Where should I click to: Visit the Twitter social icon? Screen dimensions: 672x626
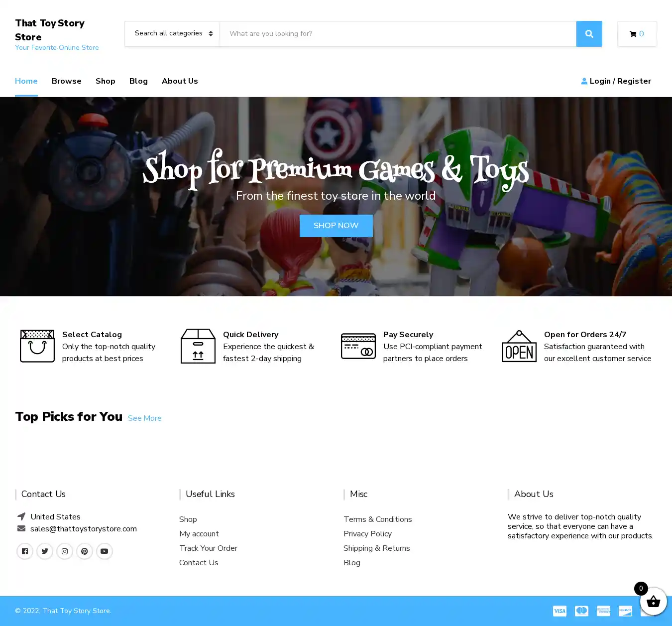pos(45,551)
